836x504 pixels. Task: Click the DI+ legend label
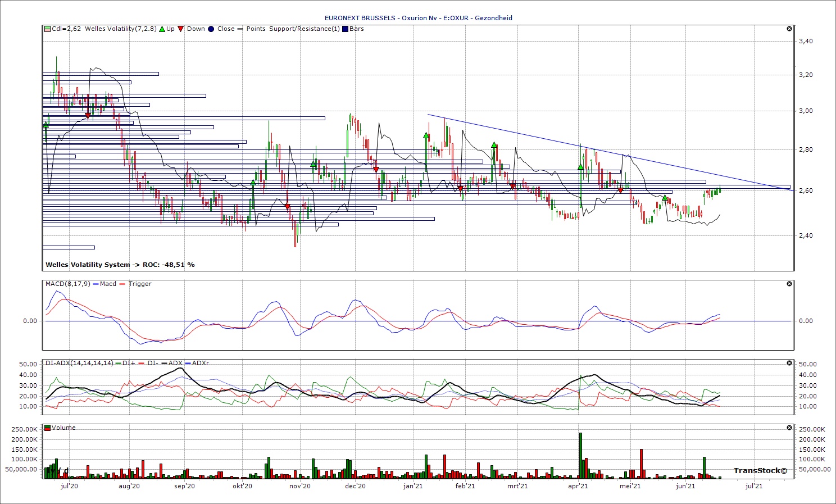[129, 363]
